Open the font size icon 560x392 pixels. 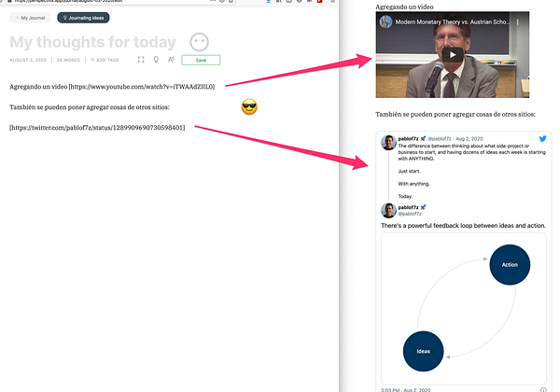point(171,60)
